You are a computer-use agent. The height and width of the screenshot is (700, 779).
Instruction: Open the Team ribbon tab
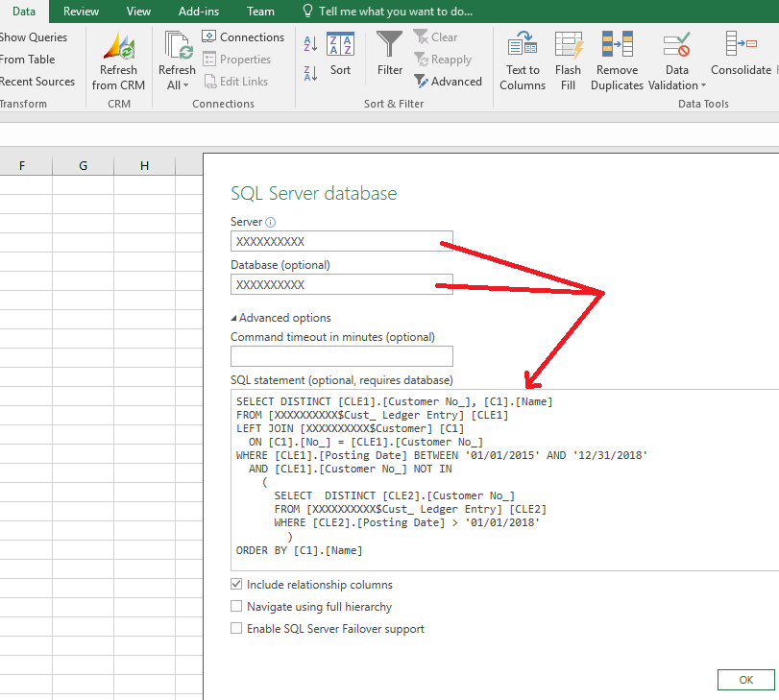click(260, 11)
